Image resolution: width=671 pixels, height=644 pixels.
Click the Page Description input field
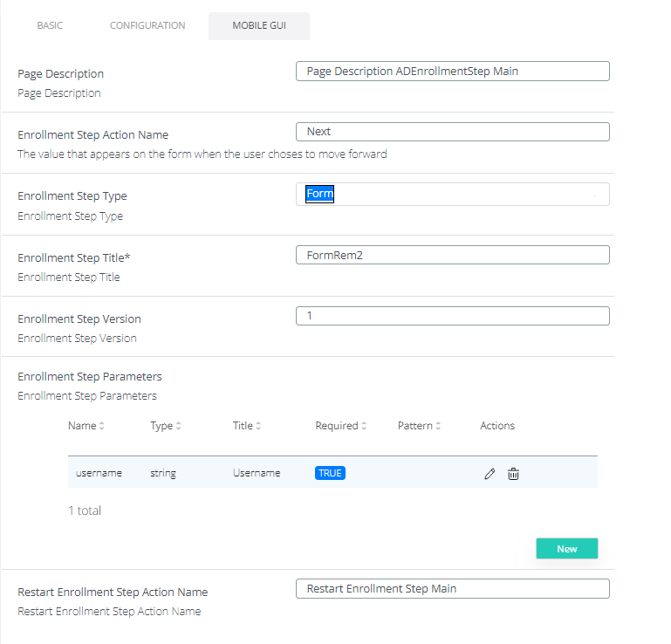[452, 72]
